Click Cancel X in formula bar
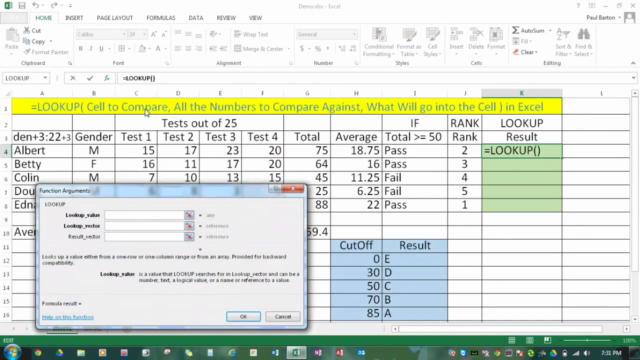Viewport: 640px width, 360px height. [x=73, y=78]
